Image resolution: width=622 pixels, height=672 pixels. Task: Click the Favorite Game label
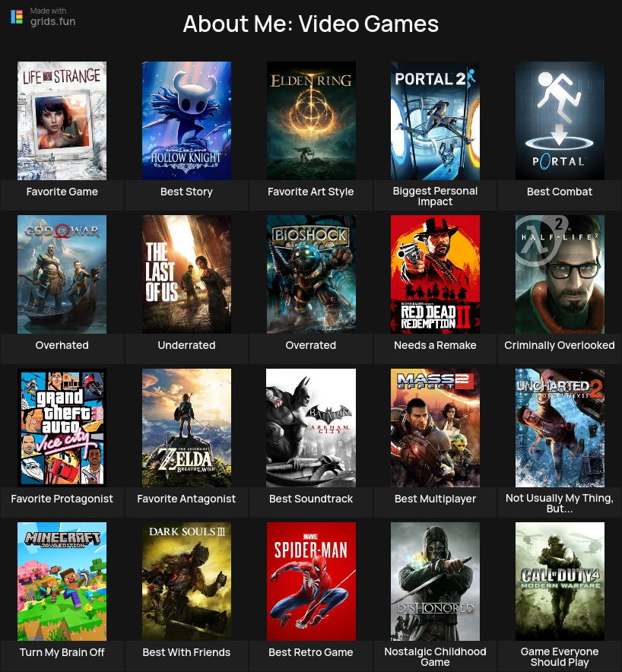[62, 192]
